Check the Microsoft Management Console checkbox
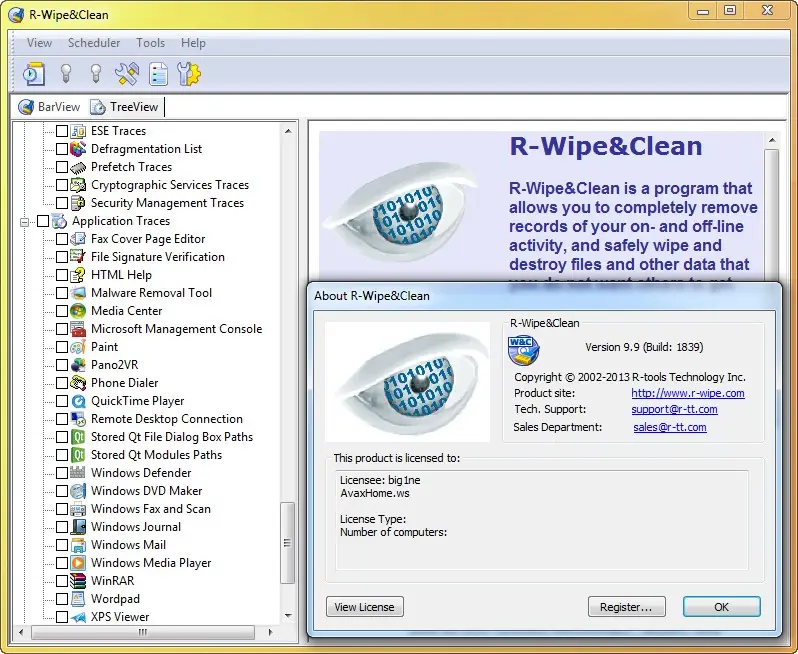Screen dimensions: 798x654 coord(62,329)
